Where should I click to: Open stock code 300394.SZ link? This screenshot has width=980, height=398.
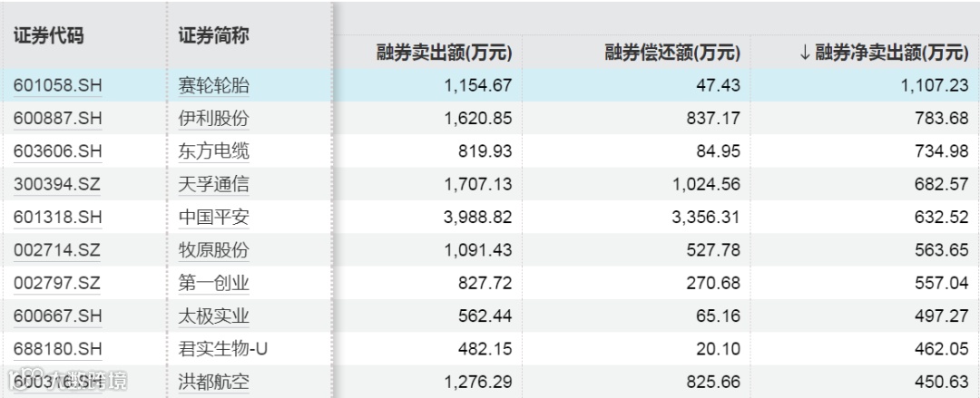pyautogui.click(x=57, y=184)
